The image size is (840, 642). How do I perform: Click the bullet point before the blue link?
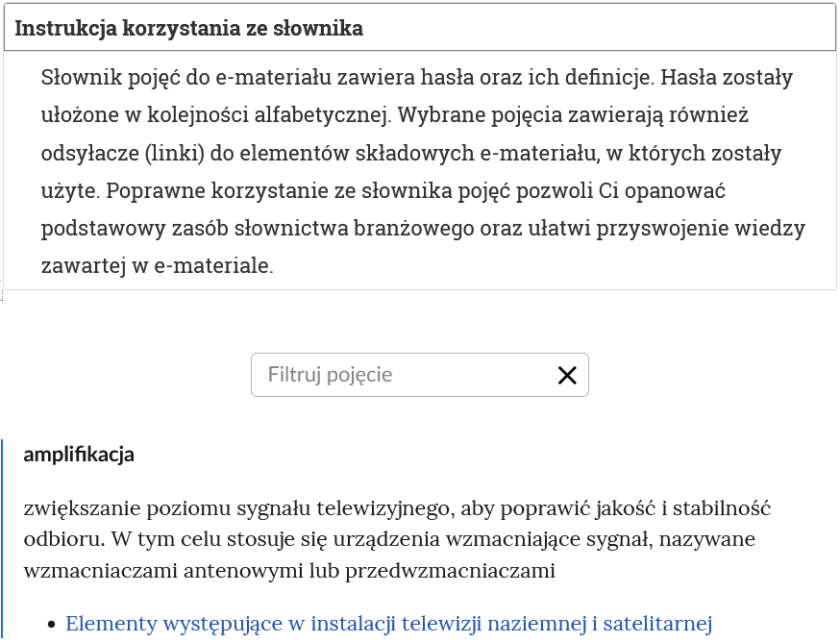(x=50, y=623)
